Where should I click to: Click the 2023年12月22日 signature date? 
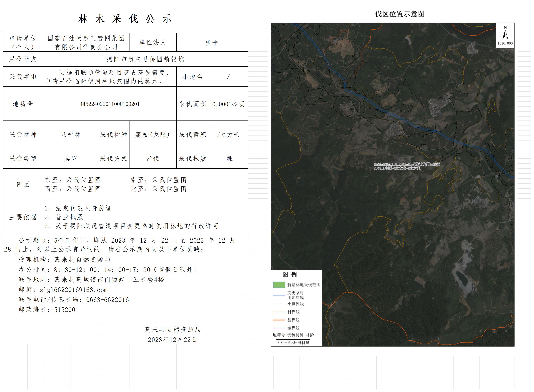coord(172,340)
